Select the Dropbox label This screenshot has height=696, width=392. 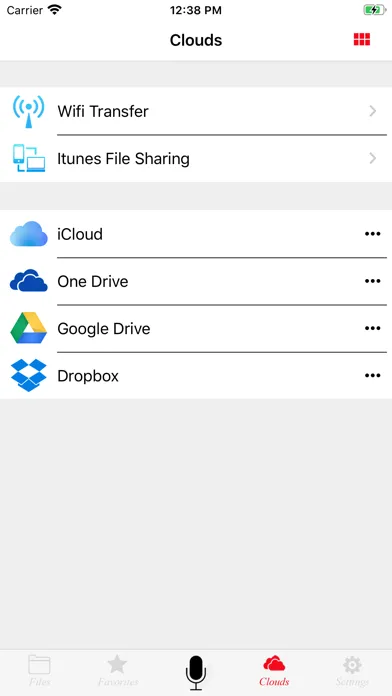pyautogui.click(x=88, y=376)
